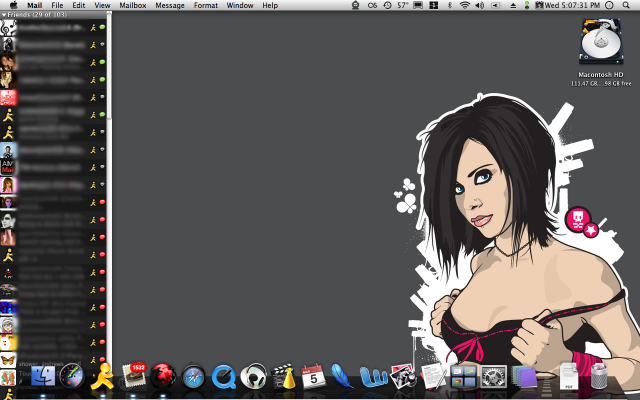The width and height of the screenshot is (640, 400).
Task: Open the View menu
Action: [x=102, y=5]
